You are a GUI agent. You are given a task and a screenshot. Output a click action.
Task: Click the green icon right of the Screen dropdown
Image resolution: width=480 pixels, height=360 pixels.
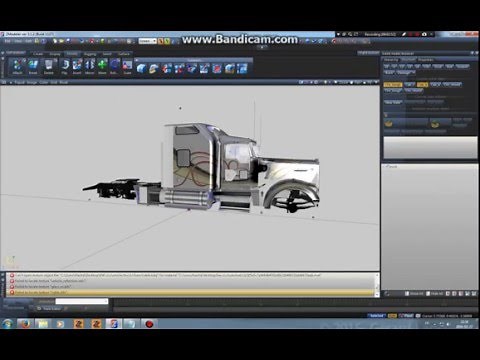pos(166,41)
